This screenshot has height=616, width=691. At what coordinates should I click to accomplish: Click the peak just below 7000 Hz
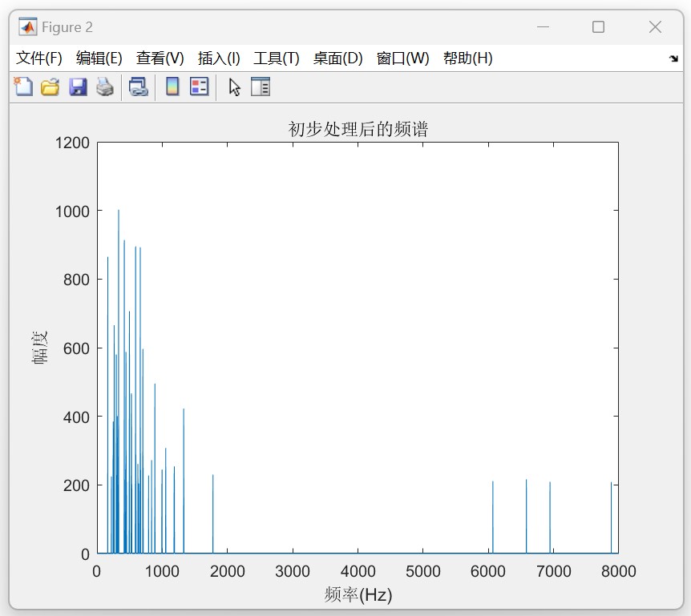pyautogui.click(x=550, y=517)
